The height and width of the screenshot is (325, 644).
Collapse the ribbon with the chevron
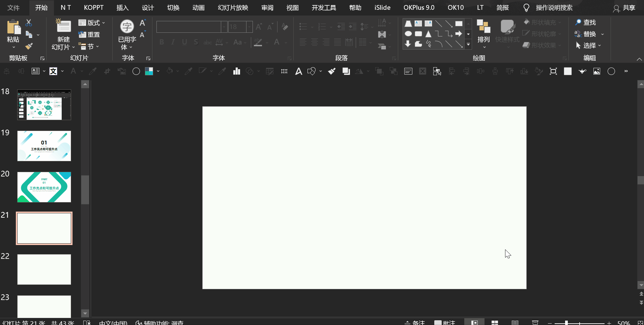639,59
